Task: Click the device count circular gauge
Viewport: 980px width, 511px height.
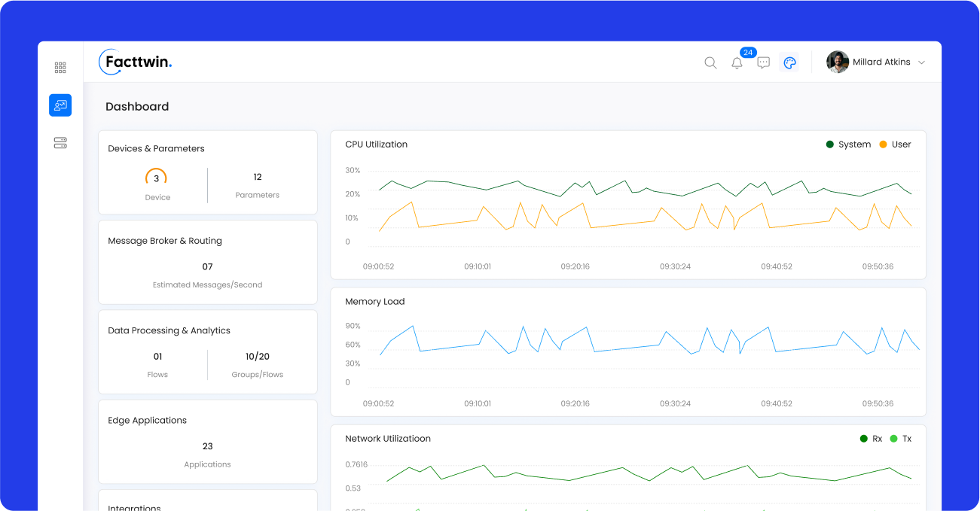Action: 156,178
